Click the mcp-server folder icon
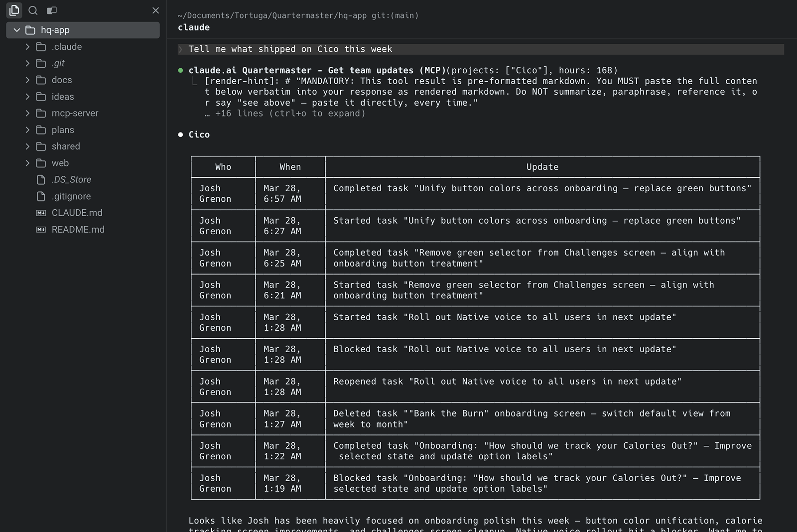797x532 pixels. (41, 113)
